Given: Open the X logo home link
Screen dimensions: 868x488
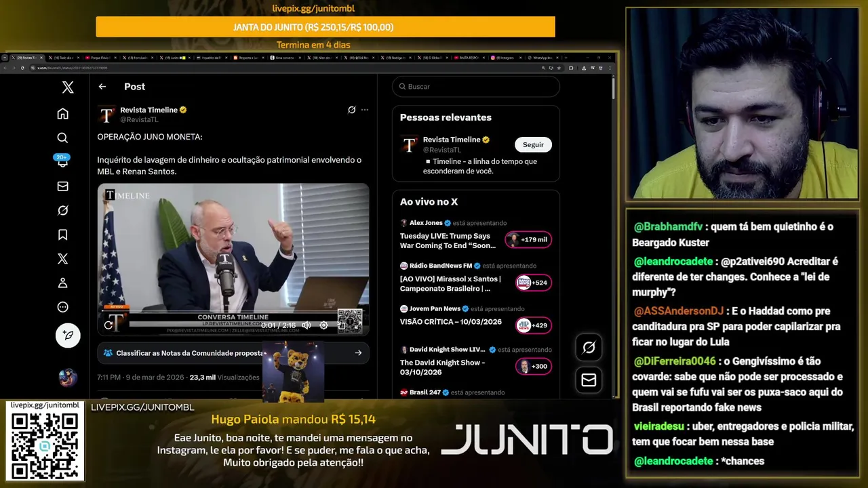Looking at the screenshot, I should pos(68,87).
